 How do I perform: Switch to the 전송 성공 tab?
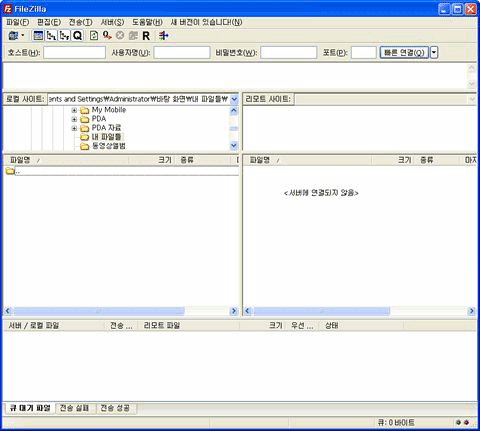click(x=115, y=408)
